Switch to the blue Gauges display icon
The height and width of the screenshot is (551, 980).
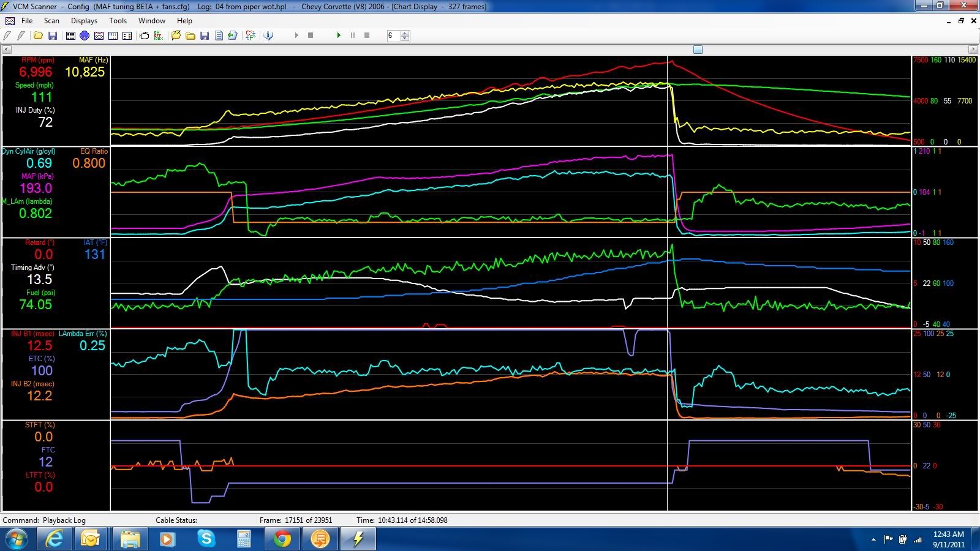tap(85, 36)
